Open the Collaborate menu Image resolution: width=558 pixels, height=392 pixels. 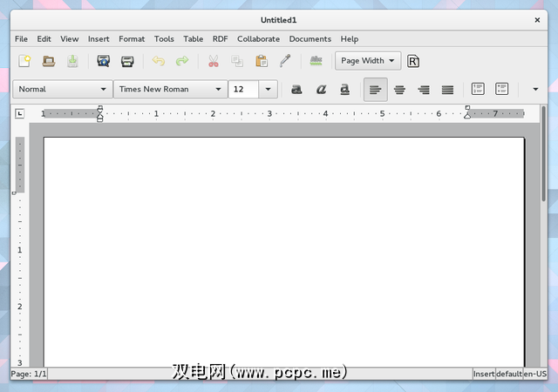(258, 39)
